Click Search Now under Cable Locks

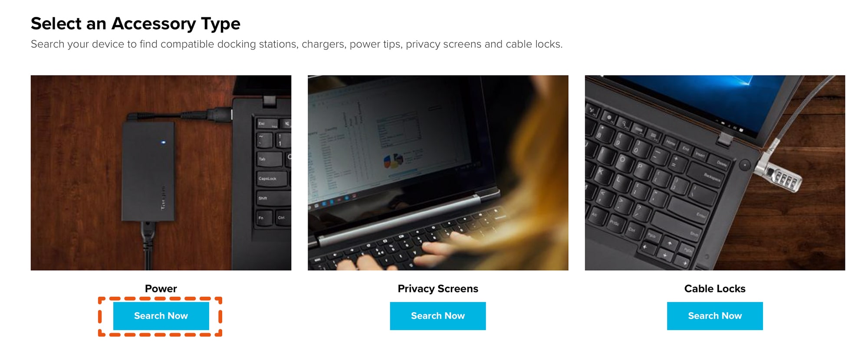coord(715,316)
